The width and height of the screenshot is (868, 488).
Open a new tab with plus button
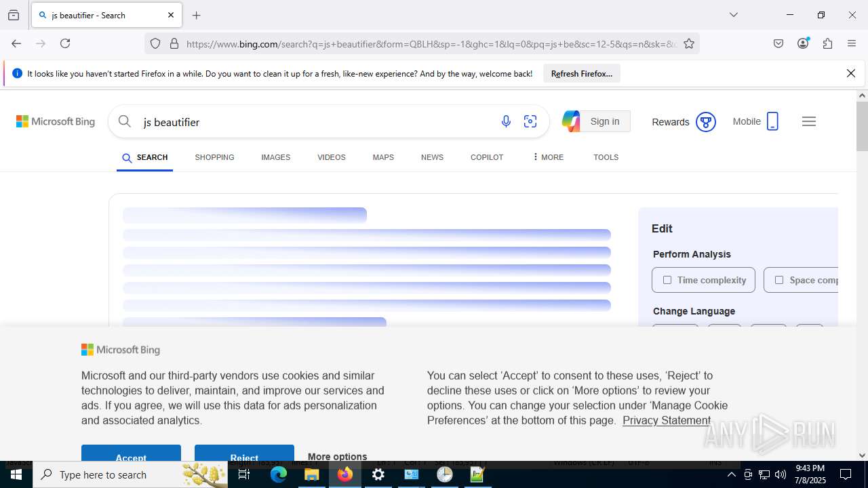[x=197, y=15]
